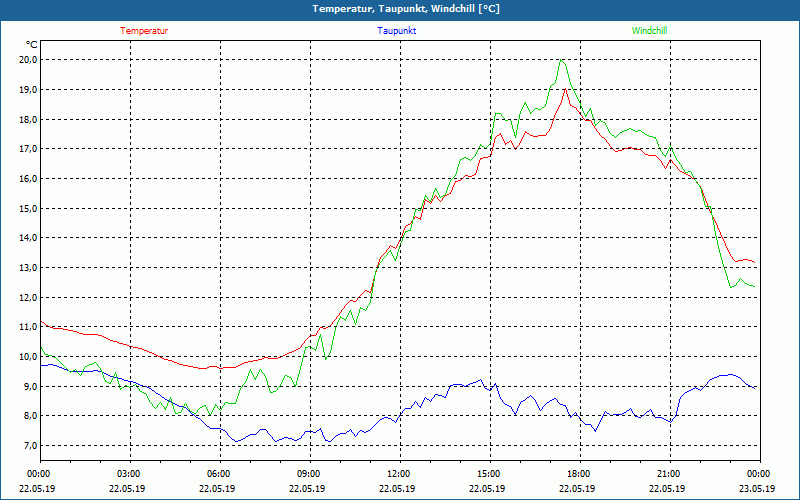
Task: Click the 18:00 time axis label
Action: coord(577,474)
